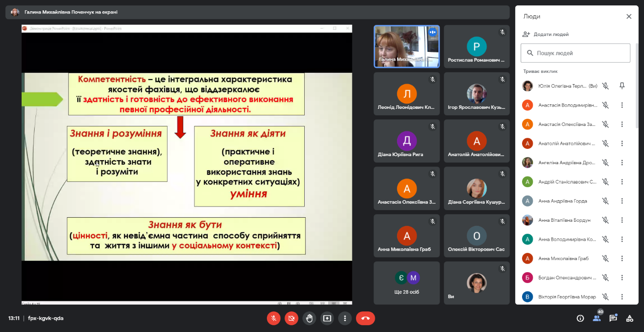Open the 'Ще 28 осіб' participants tile
Screen dimensions: 644x332
click(x=406, y=283)
